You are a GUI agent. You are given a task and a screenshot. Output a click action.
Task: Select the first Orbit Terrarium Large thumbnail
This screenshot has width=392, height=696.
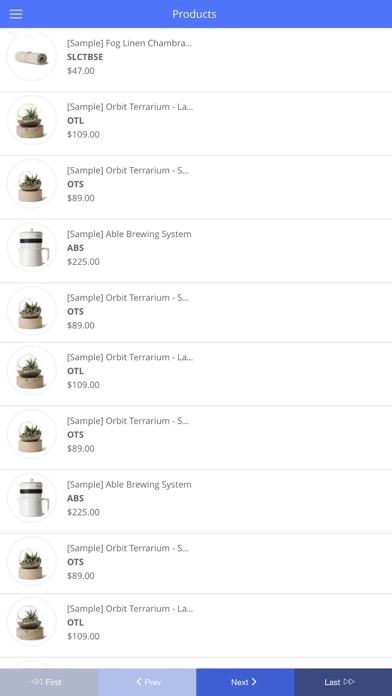tap(32, 120)
